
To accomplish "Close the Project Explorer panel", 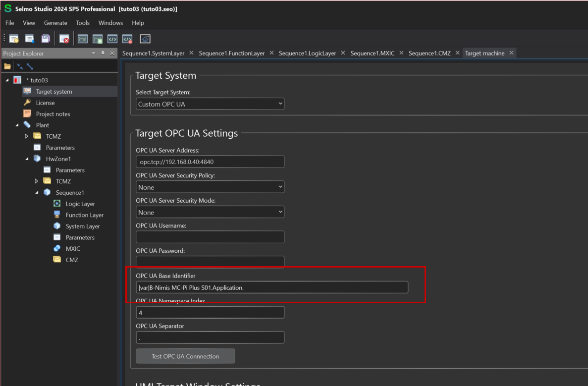I will 112,54.
